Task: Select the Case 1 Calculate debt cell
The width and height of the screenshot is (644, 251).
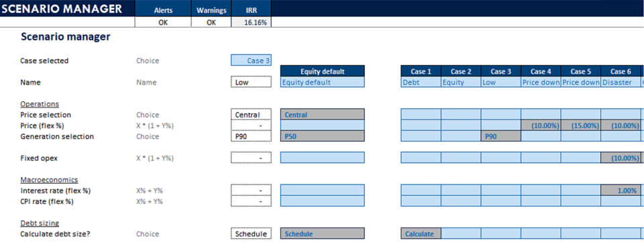Action: click(421, 234)
